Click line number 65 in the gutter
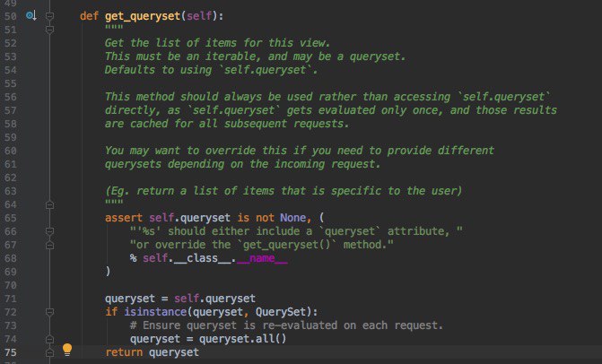 [x=11, y=218]
